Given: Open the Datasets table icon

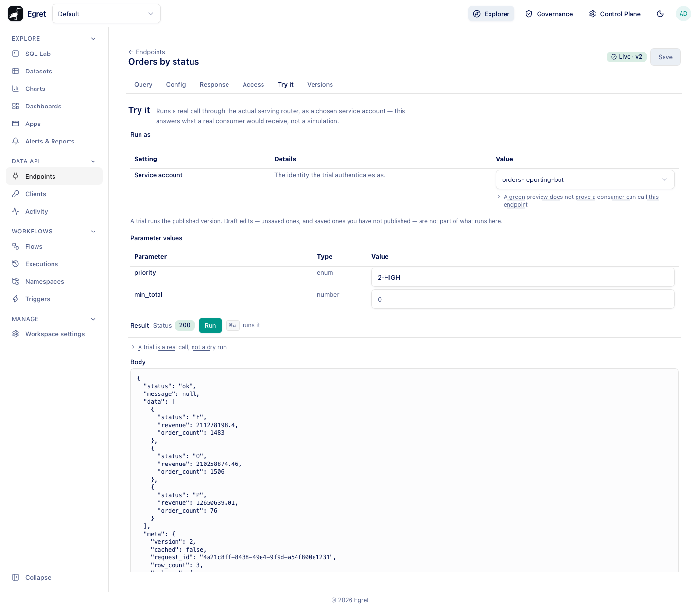Looking at the screenshot, I should click(x=16, y=71).
